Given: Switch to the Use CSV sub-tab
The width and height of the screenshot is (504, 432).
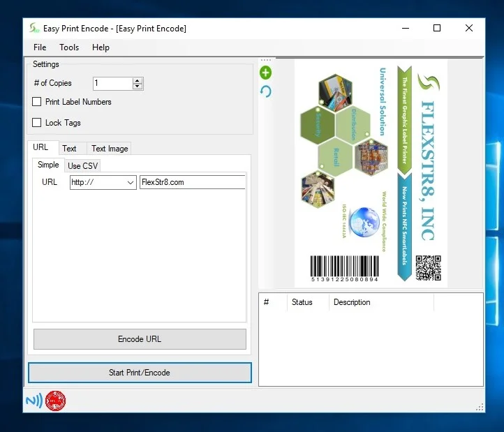Looking at the screenshot, I should click(82, 166).
